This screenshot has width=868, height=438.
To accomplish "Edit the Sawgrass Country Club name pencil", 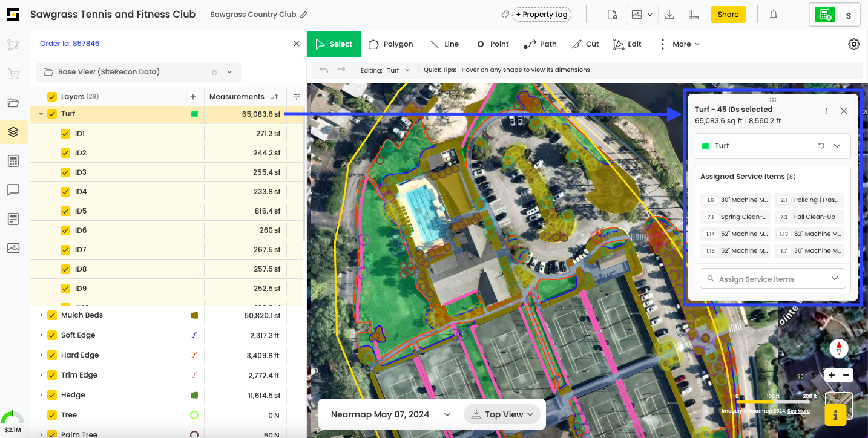I will (304, 15).
